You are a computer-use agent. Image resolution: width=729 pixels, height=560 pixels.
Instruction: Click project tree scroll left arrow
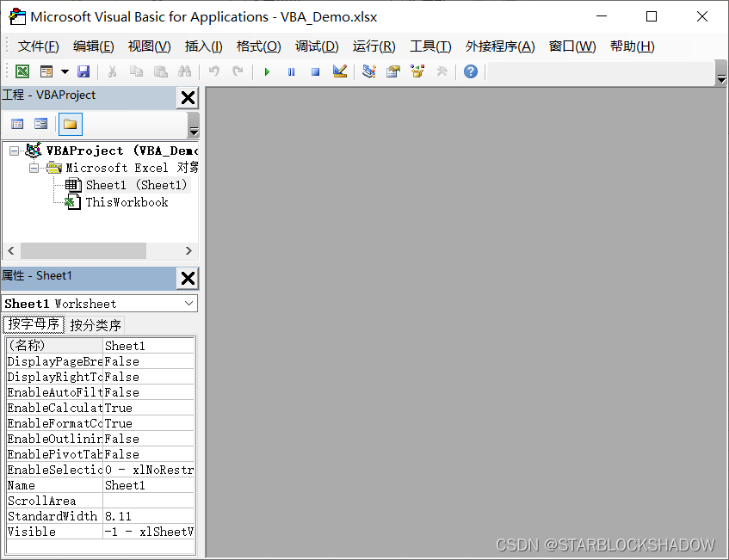click(11, 251)
